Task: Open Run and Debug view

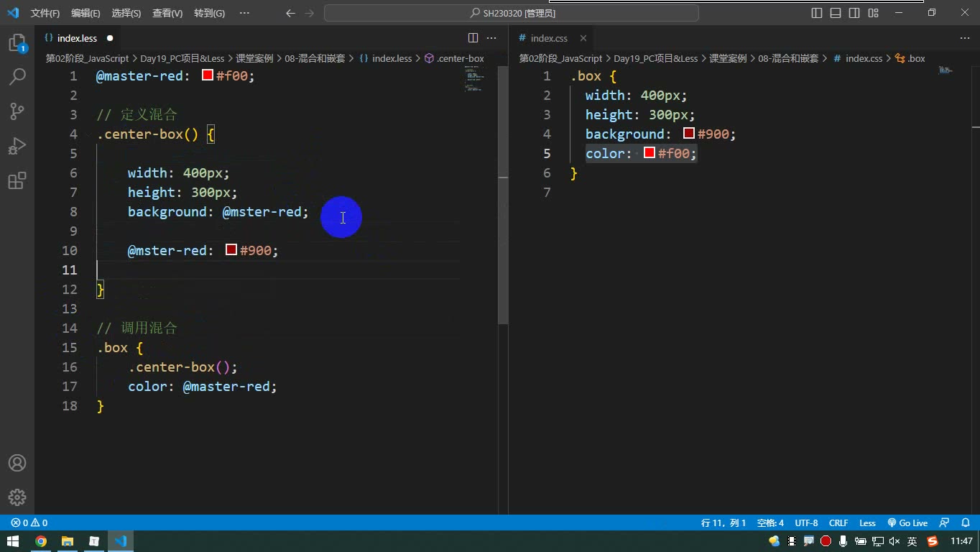Action: point(17,146)
